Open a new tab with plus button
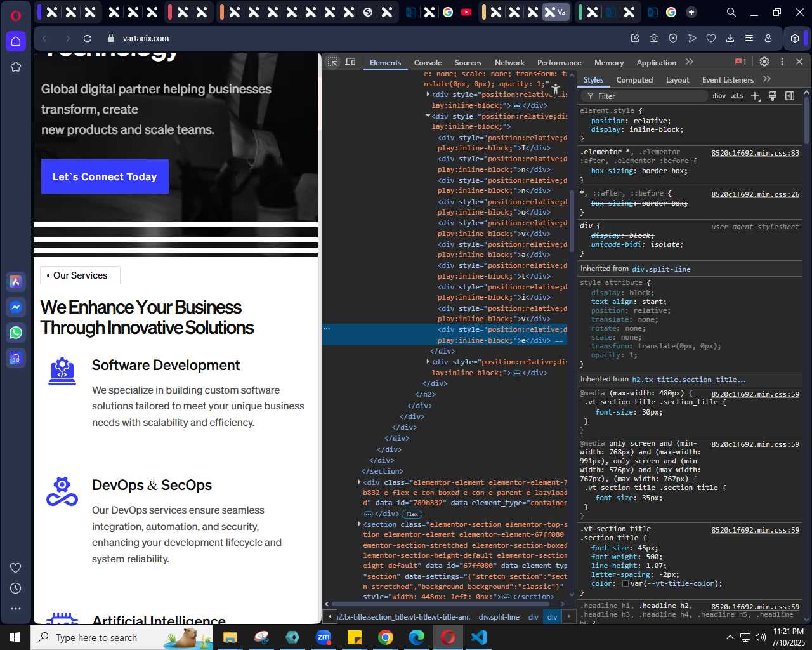 pos(691,12)
